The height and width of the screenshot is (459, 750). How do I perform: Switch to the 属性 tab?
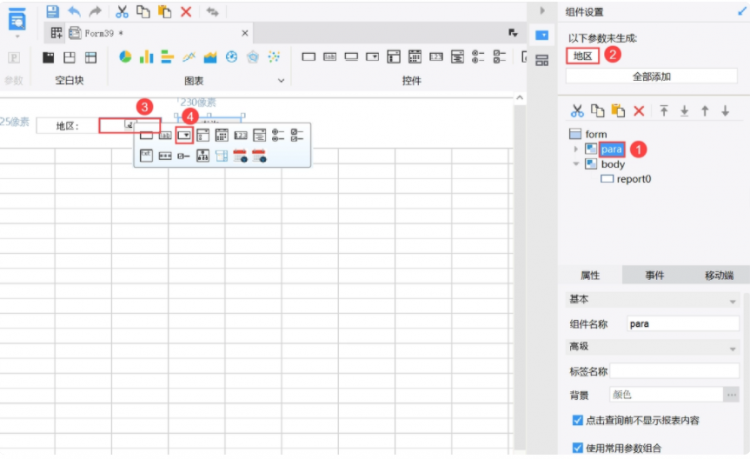tap(590, 275)
